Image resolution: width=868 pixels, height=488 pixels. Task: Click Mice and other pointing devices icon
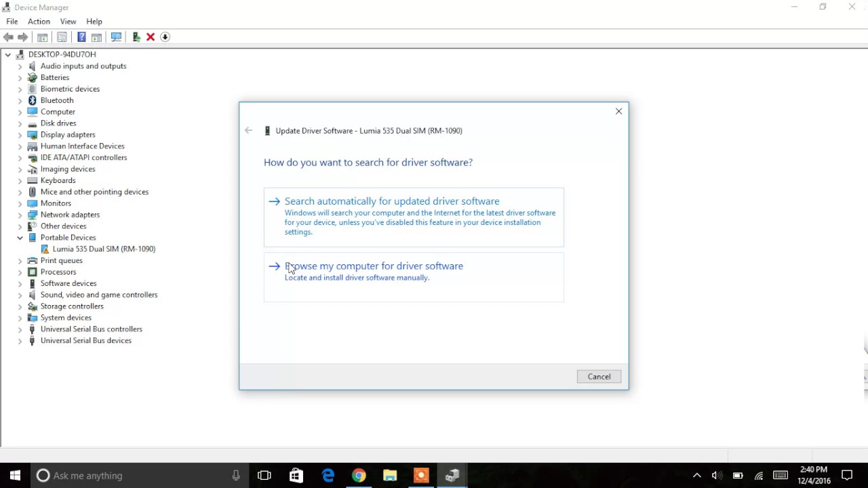pyautogui.click(x=32, y=192)
